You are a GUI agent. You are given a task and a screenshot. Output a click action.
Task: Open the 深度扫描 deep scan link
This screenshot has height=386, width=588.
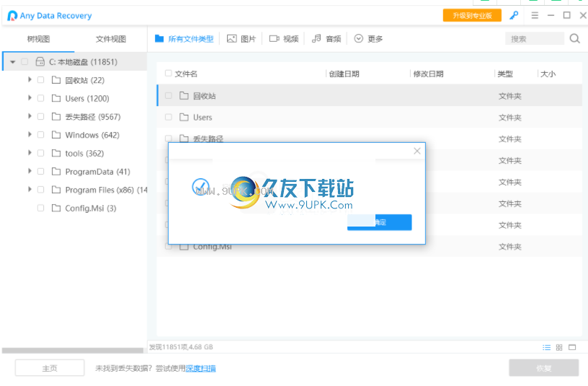tap(200, 369)
